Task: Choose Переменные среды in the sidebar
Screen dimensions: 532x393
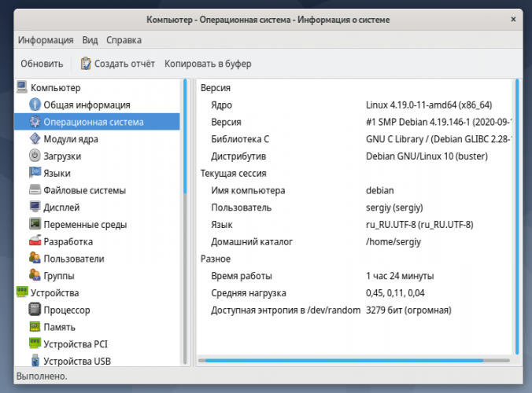Action: 86,225
